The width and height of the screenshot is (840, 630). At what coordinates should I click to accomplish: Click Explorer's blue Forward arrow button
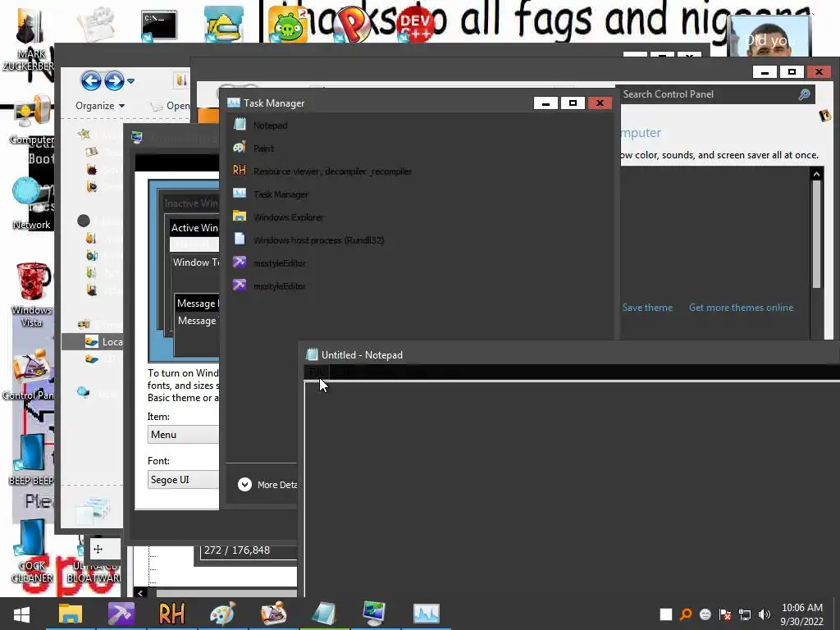coord(113,81)
